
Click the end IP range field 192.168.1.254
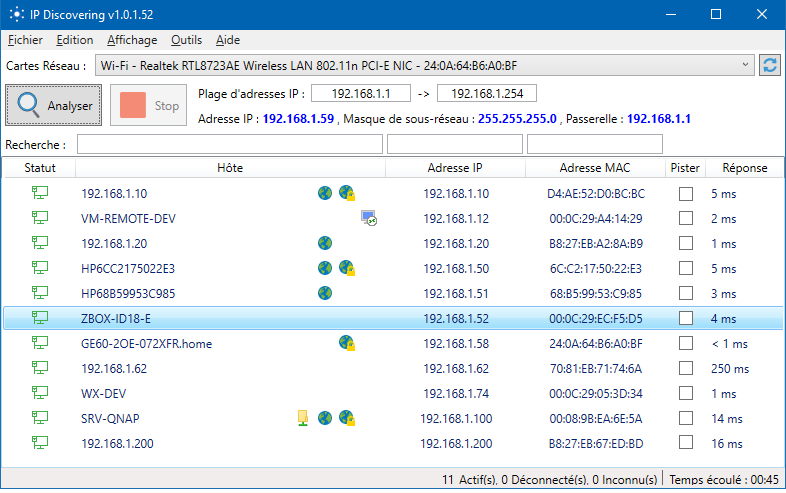click(x=487, y=93)
